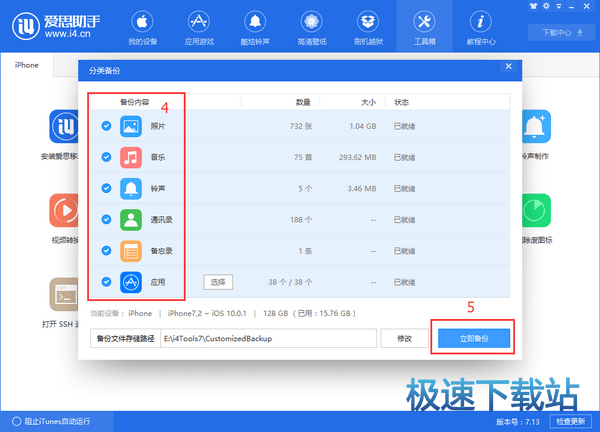Click the 选择 button for apps
The width and height of the screenshot is (600, 432).
pos(218,282)
